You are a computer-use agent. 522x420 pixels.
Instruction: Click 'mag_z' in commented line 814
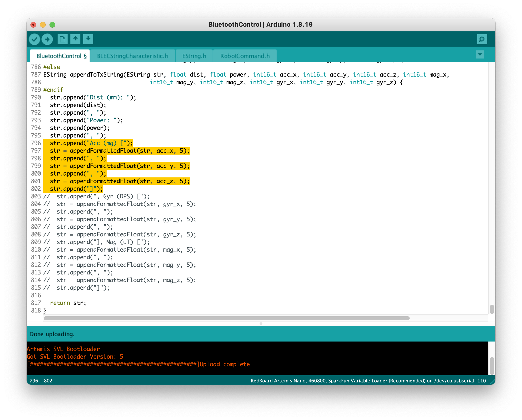tap(171, 280)
